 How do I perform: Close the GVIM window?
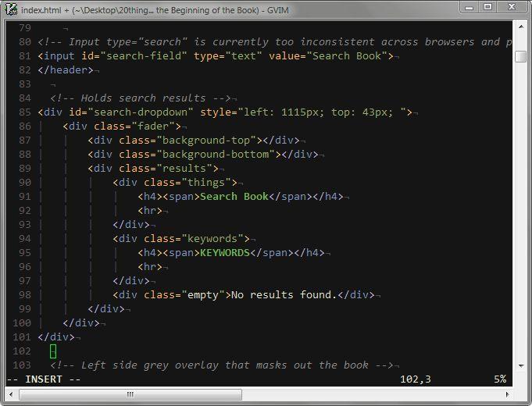click(512, 7)
